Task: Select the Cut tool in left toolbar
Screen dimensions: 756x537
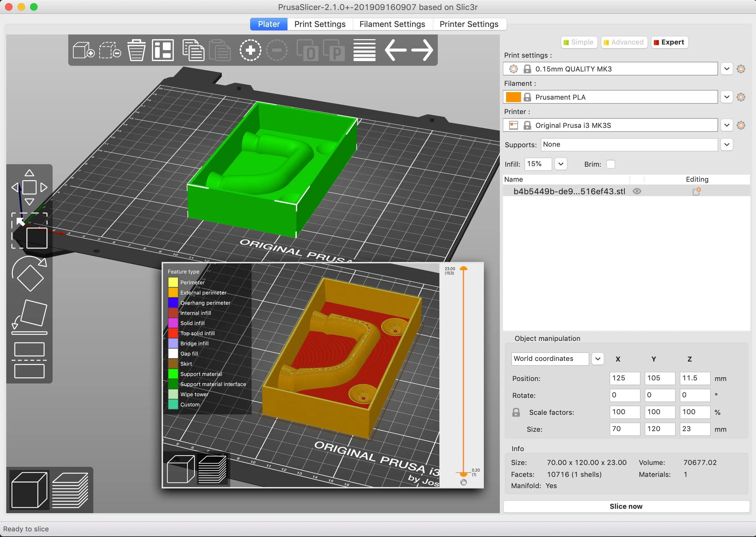Action: [x=29, y=360]
